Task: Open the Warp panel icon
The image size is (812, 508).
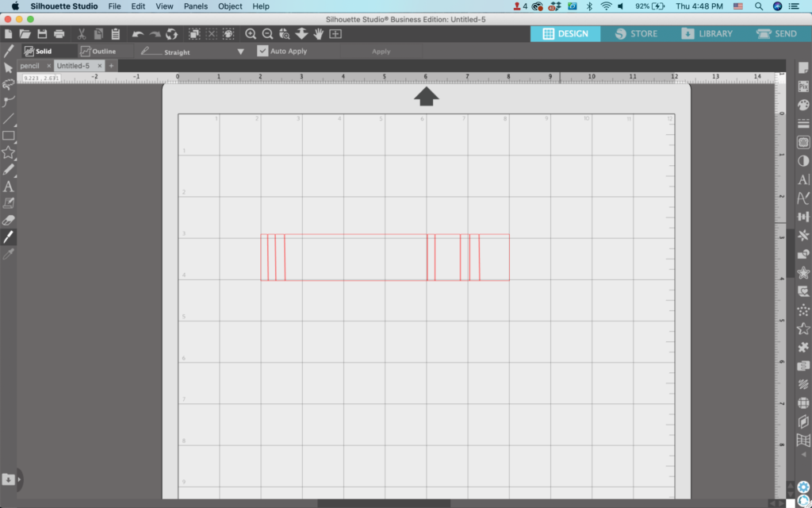Action: coord(803,441)
